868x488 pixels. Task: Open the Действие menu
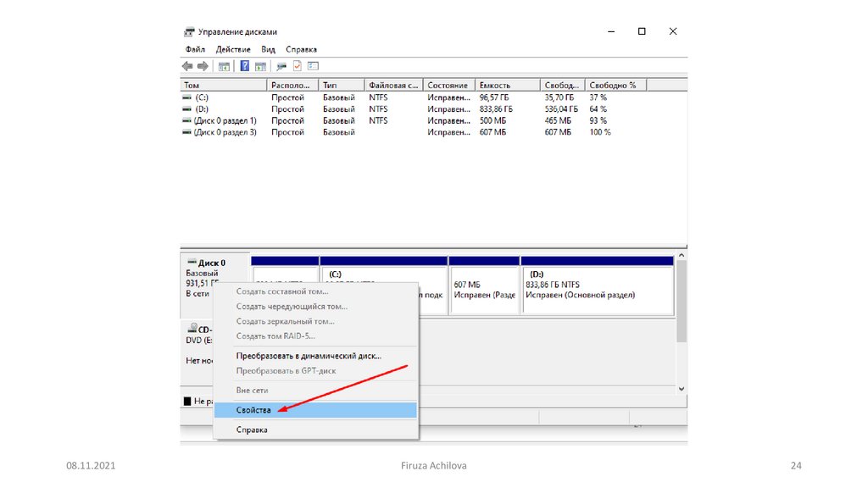coord(233,50)
